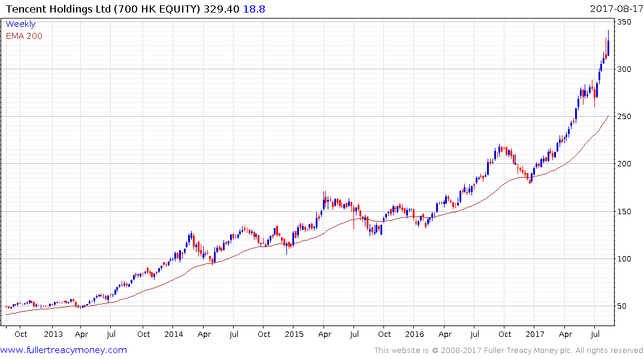Click the Apr label just after 2013

point(81,334)
